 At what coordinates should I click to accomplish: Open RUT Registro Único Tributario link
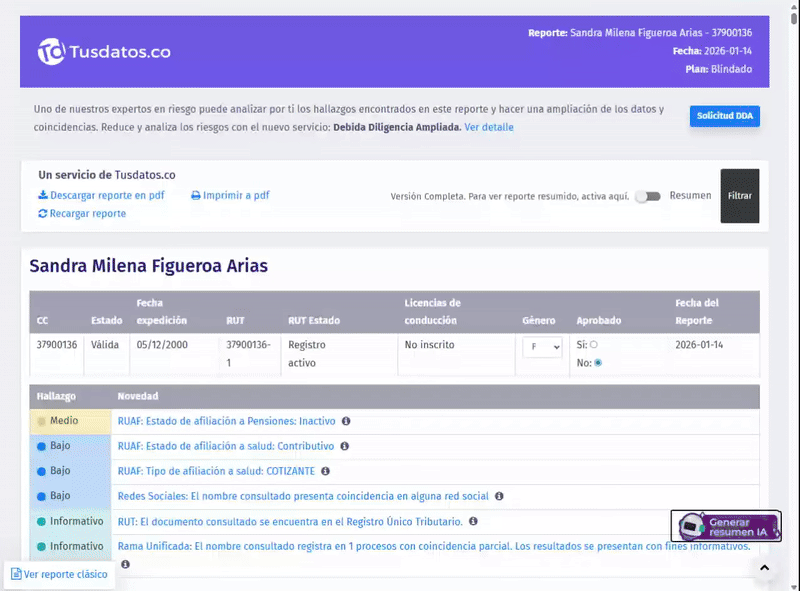(290, 522)
